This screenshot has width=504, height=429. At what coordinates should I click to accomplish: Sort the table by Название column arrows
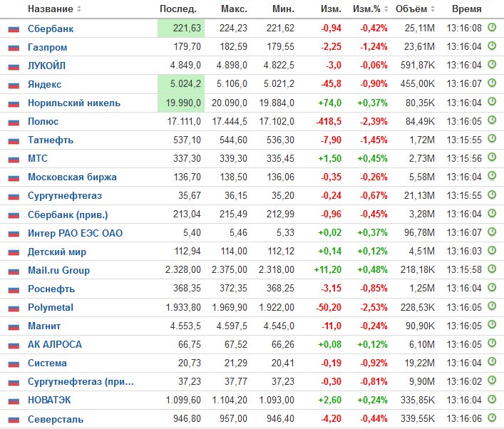click(x=79, y=9)
